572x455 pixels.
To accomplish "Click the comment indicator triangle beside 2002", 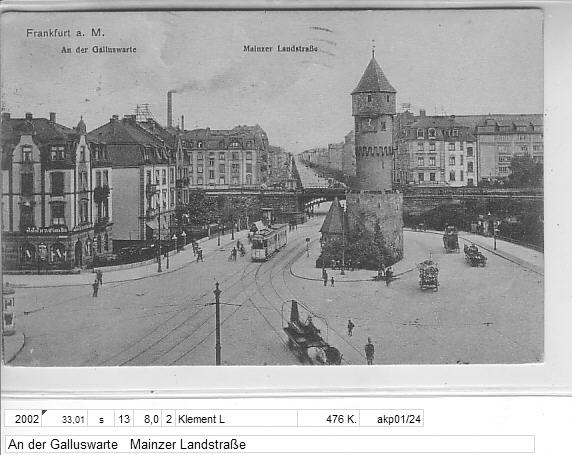I will pos(45,412).
